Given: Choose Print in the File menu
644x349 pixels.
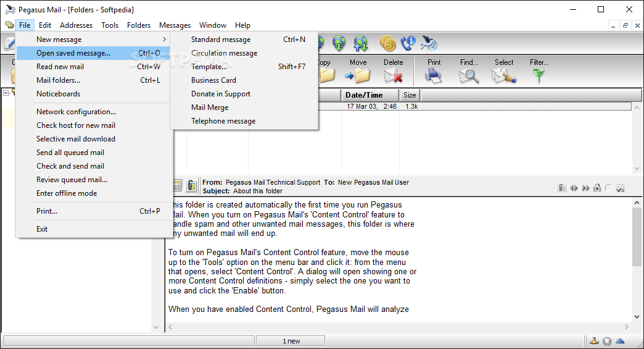Looking at the screenshot, I should [x=93, y=211].
